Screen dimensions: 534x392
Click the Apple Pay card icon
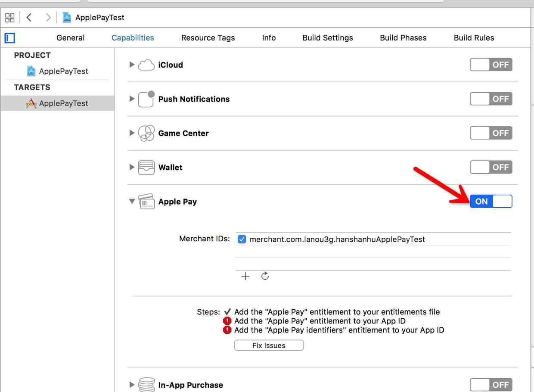tap(146, 202)
